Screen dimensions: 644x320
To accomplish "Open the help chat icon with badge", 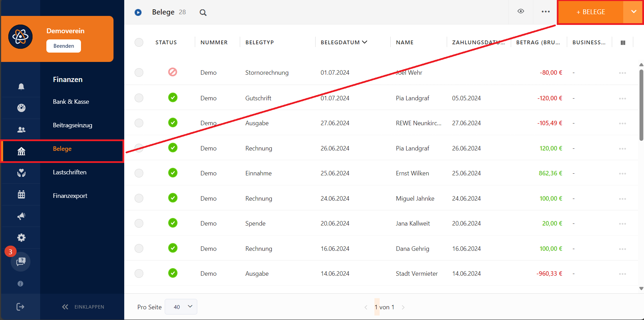I will pyautogui.click(x=20, y=262).
